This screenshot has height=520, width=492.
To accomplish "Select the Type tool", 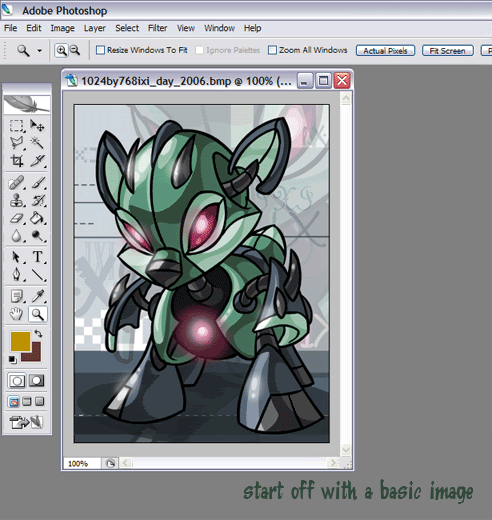I will click(x=37, y=257).
